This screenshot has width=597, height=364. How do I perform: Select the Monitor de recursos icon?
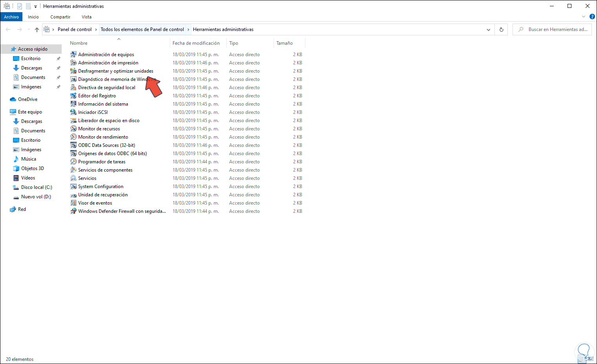coord(73,129)
